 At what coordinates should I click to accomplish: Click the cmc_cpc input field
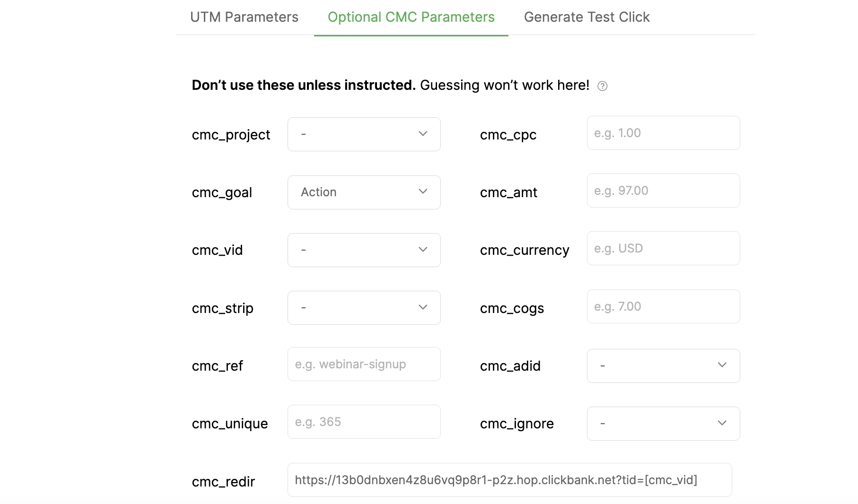pos(663,133)
